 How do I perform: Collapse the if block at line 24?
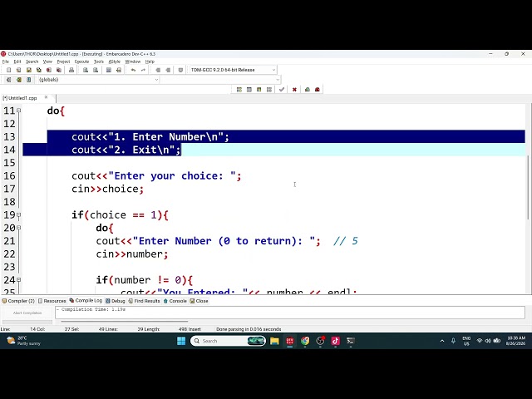[18, 280]
